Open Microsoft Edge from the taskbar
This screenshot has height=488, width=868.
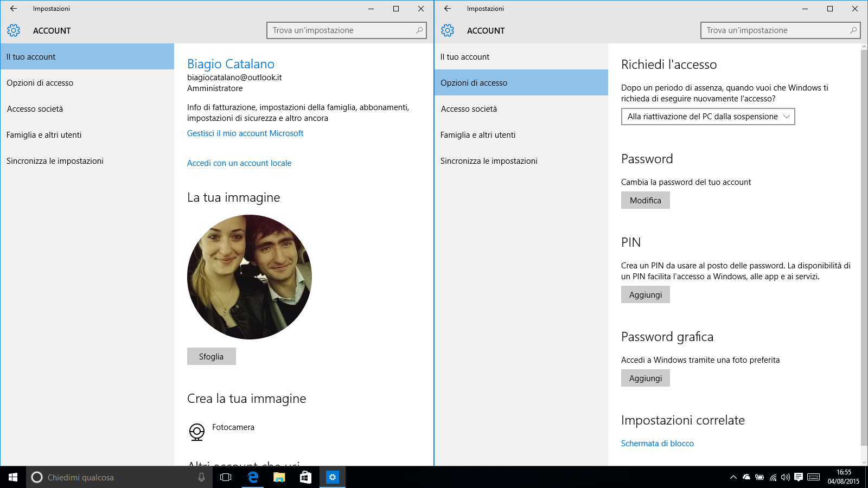(x=253, y=477)
